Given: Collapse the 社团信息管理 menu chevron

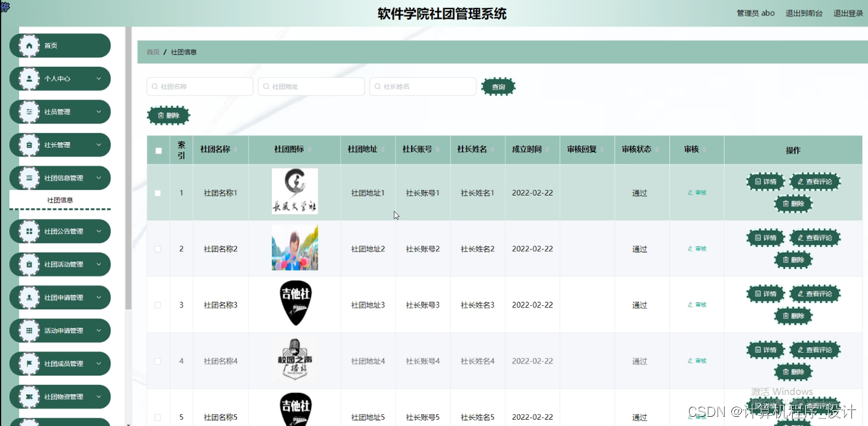Looking at the screenshot, I should coord(99,178).
